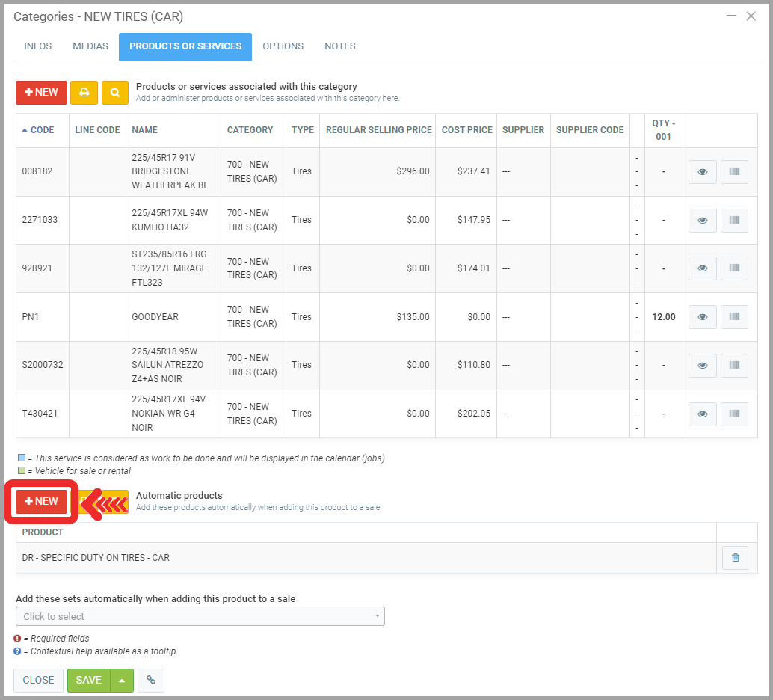View product 008182 with eye icon
This screenshot has width=773, height=700.
click(702, 171)
